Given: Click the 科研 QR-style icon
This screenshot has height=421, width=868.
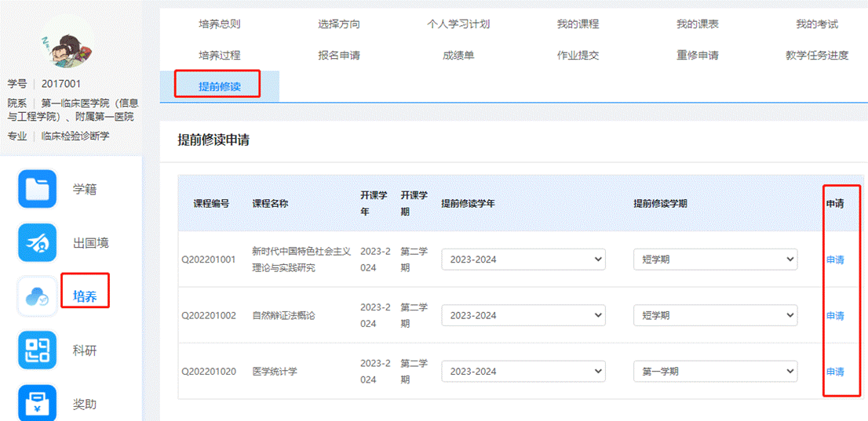Looking at the screenshot, I should (37, 350).
